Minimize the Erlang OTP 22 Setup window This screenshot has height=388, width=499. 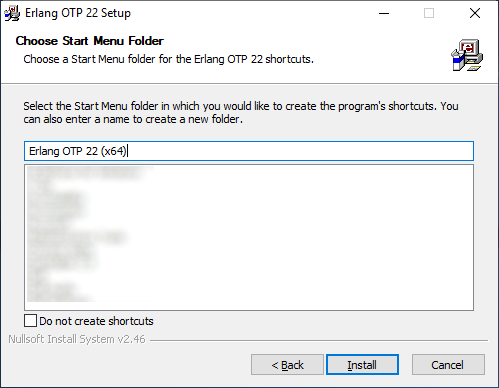click(x=384, y=13)
